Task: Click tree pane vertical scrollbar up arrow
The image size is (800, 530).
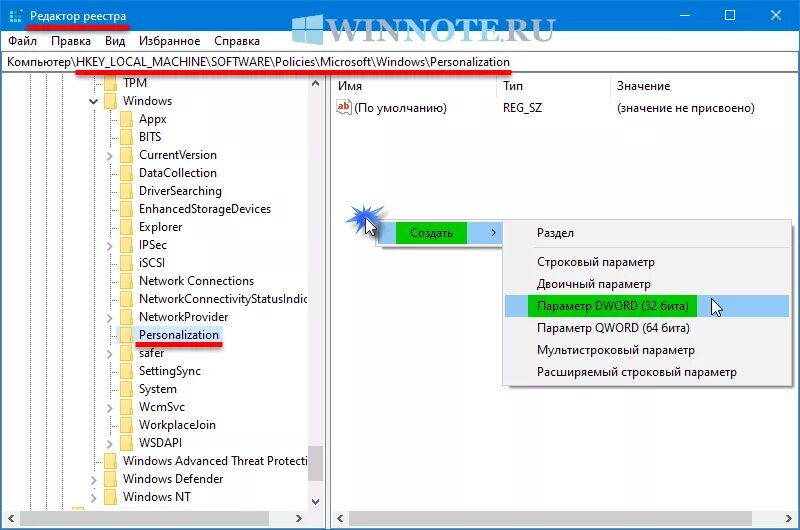Action: [315, 83]
